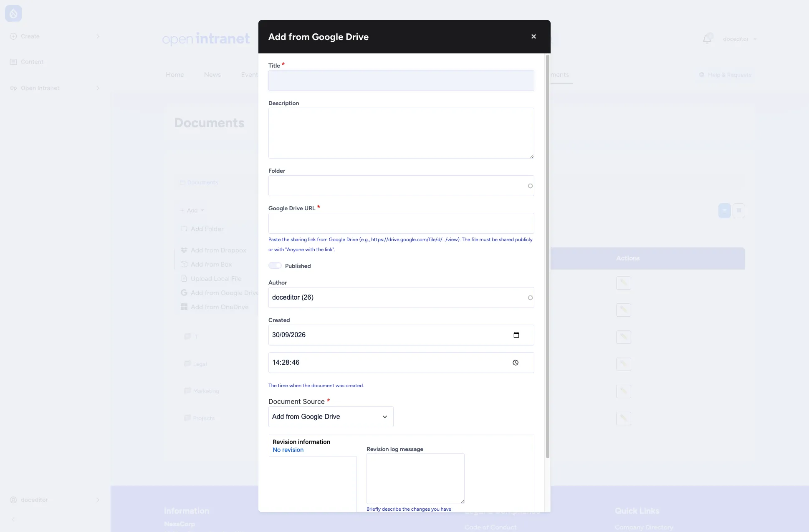The width and height of the screenshot is (809, 532).
Task: Expand the Open Intranet sidebar menu
Action: click(55, 88)
